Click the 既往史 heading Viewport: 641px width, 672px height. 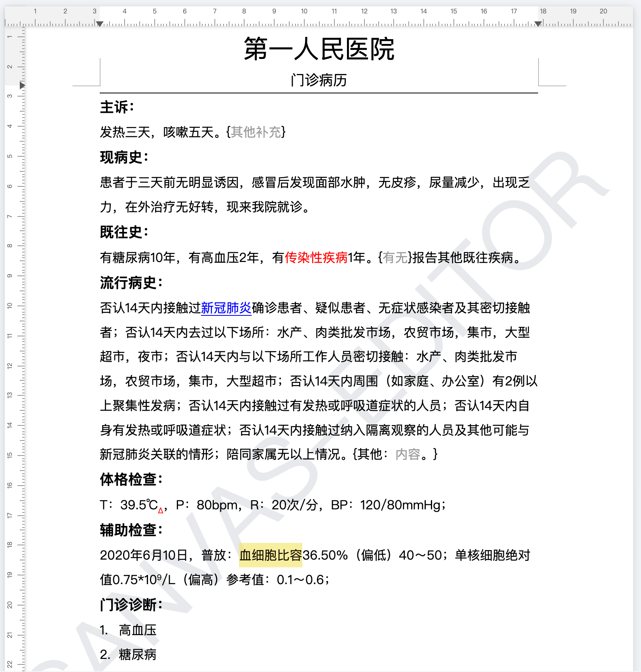[x=124, y=232]
